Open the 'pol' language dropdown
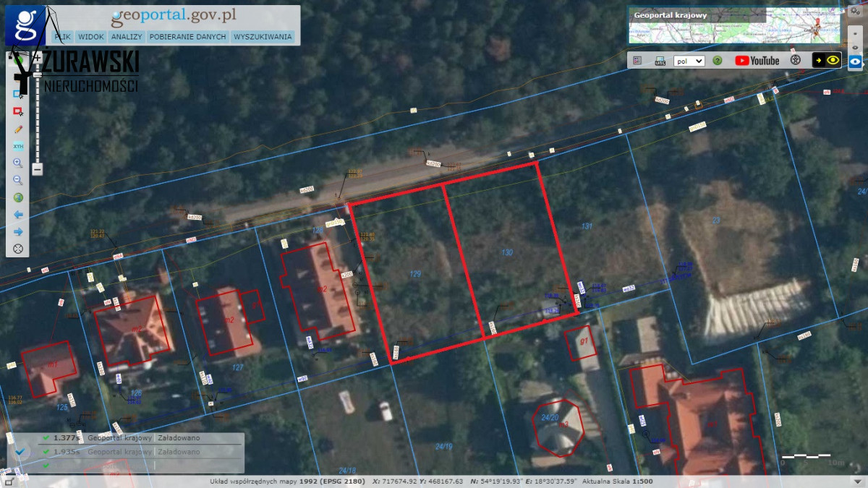 689,61
